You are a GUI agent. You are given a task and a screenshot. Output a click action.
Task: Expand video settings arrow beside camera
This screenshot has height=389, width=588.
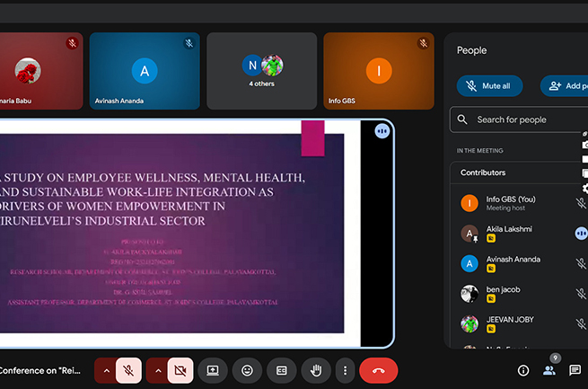click(156, 370)
